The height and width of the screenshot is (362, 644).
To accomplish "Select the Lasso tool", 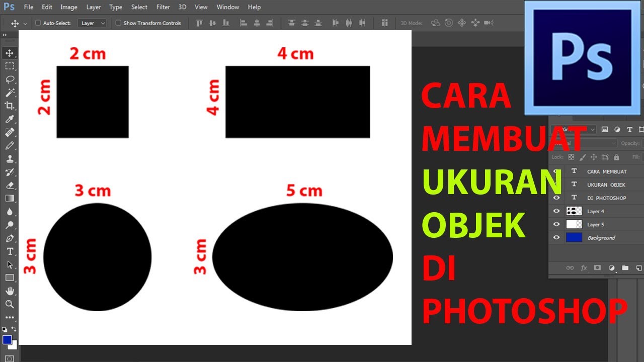I will tap(10, 79).
